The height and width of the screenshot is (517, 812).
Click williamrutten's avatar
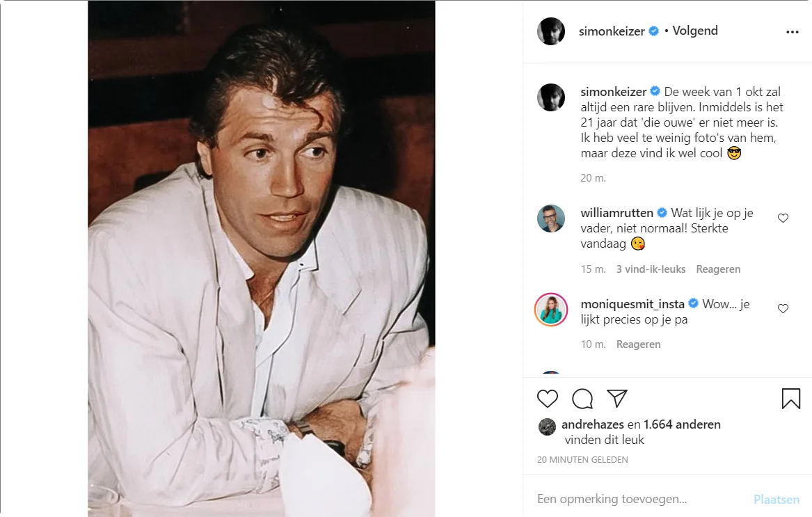(551, 218)
